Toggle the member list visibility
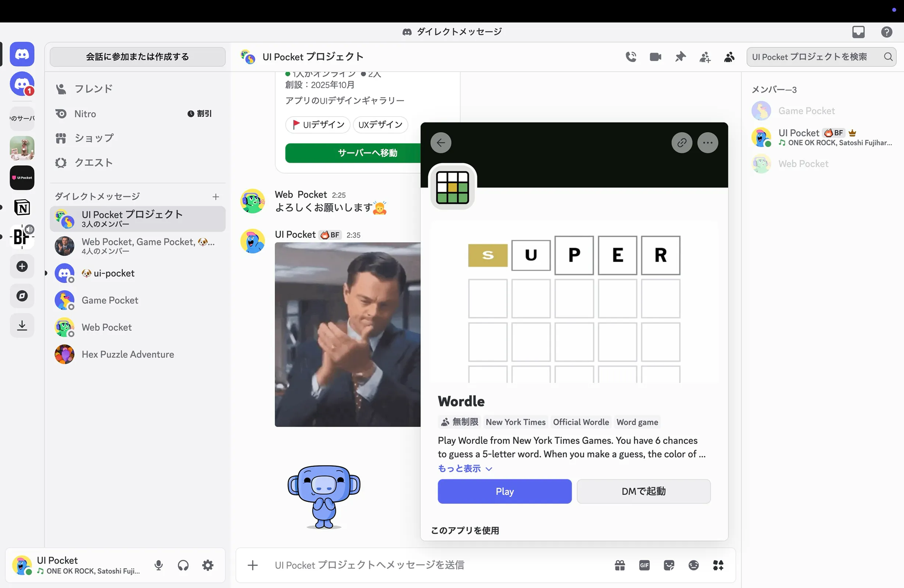Image resolution: width=904 pixels, height=588 pixels. pyautogui.click(x=729, y=57)
